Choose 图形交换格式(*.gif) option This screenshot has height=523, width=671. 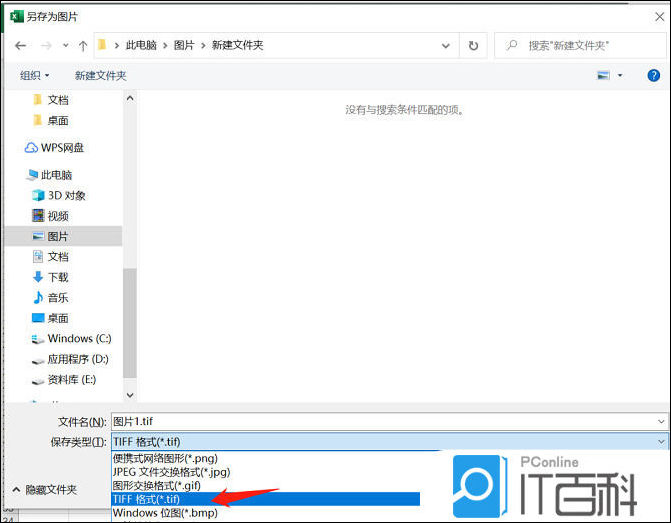(x=157, y=486)
